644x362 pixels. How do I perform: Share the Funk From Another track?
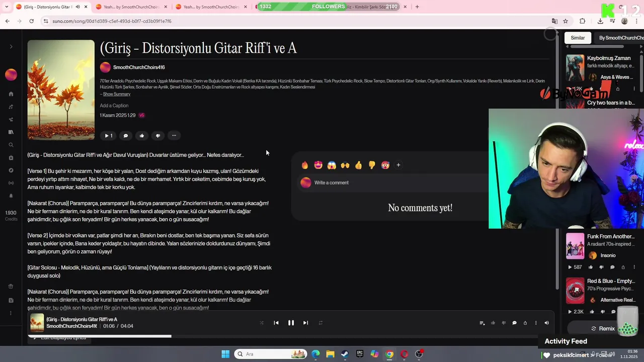pos(623,267)
